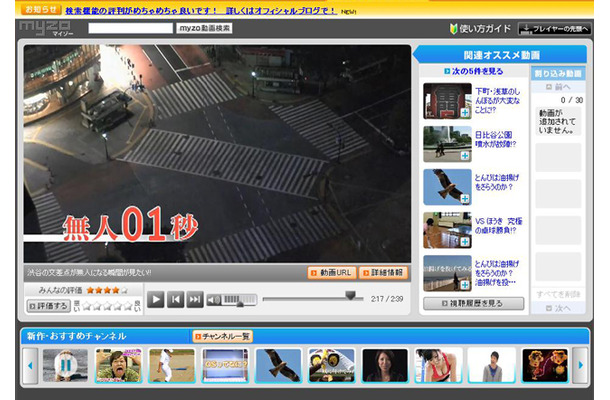
Task: Click the myzo動画検索 search button
Action: tap(204, 28)
